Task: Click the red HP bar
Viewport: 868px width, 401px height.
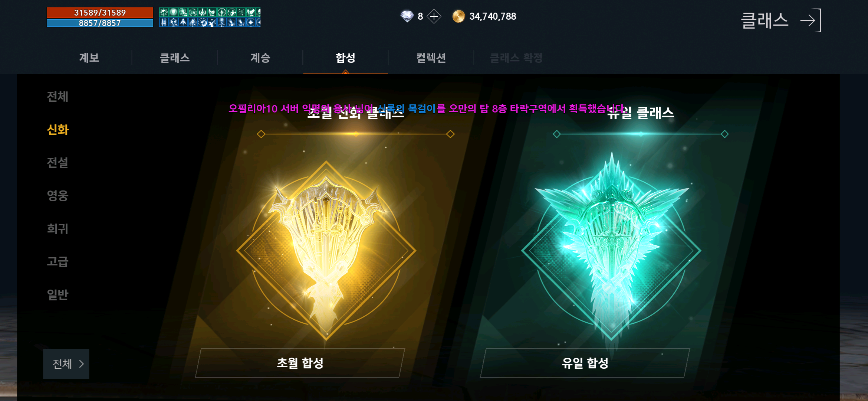Action: point(100,13)
